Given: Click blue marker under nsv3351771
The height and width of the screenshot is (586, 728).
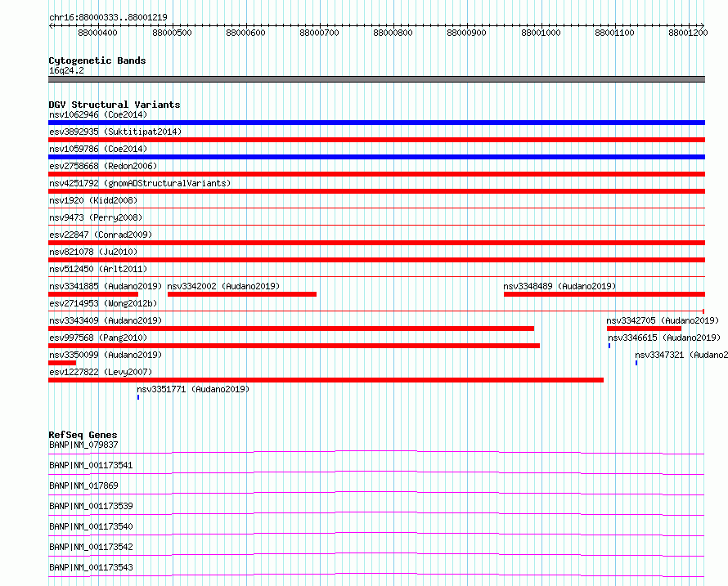Looking at the screenshot, I should click(x=138, y=397).
